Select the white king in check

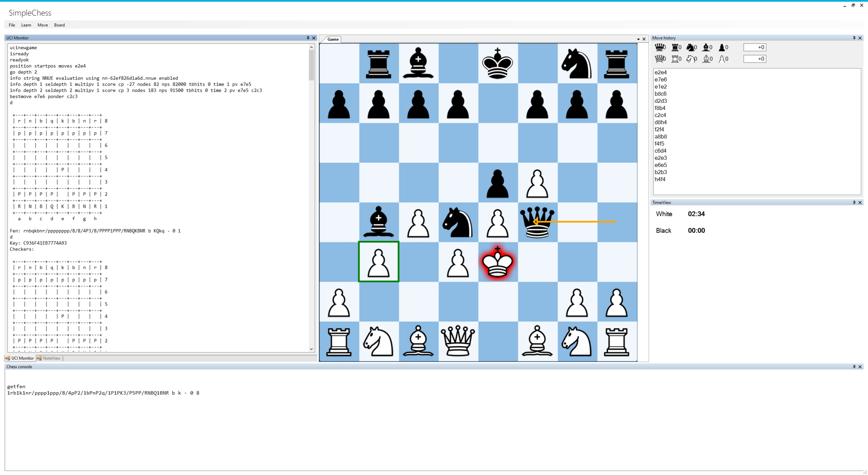pyautogui.click(x=497, y=262)
